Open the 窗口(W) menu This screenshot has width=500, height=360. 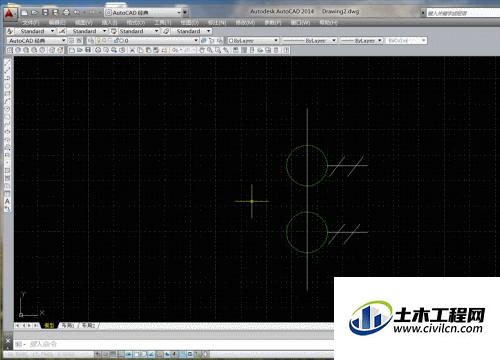(300, 22)
